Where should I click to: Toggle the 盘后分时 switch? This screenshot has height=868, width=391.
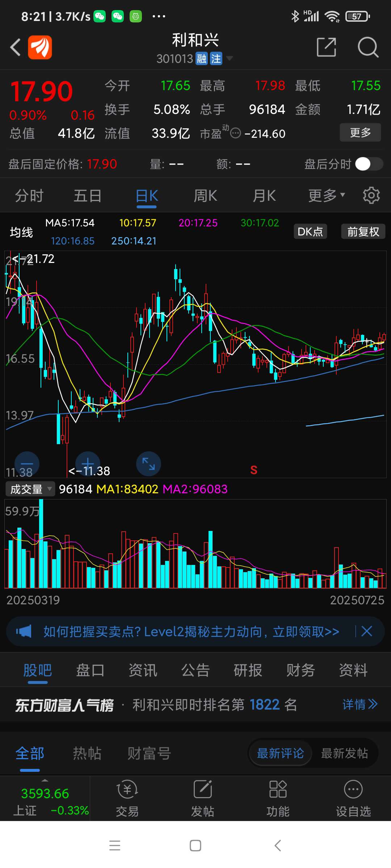coord(369,164)
